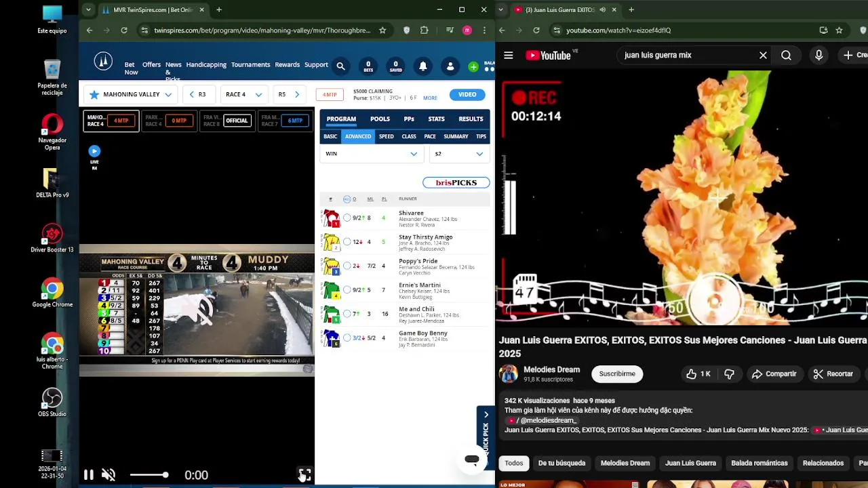Open the notifications bell in TwinSpires
Screen dimensions: 868x488
point(422,66)
